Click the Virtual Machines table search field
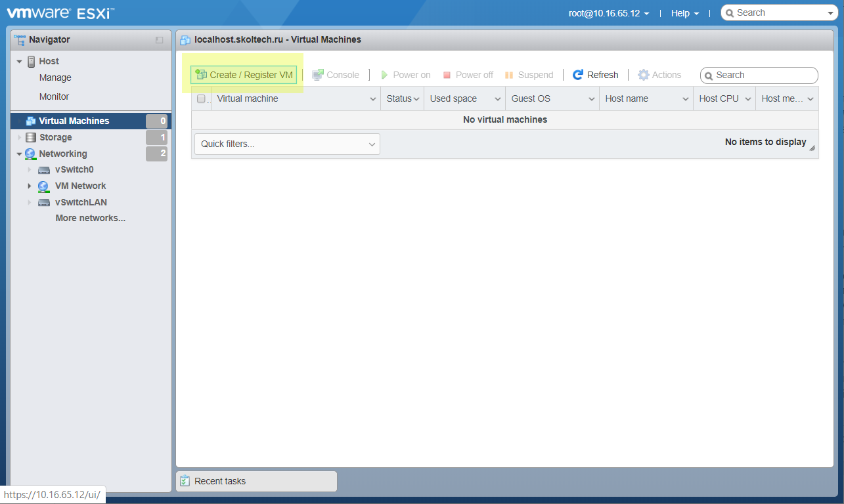The height and width of the screenshot is (504, 844). coord(759,75)
